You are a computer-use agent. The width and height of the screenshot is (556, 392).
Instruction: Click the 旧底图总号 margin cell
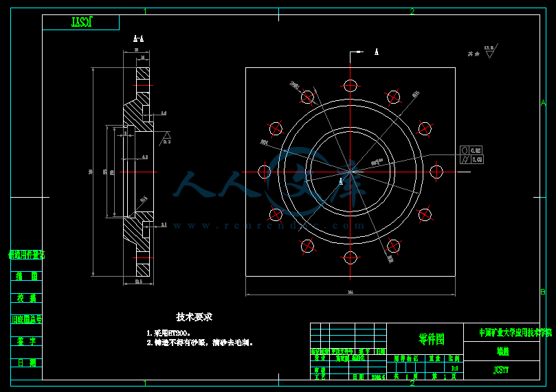(27, 320)
